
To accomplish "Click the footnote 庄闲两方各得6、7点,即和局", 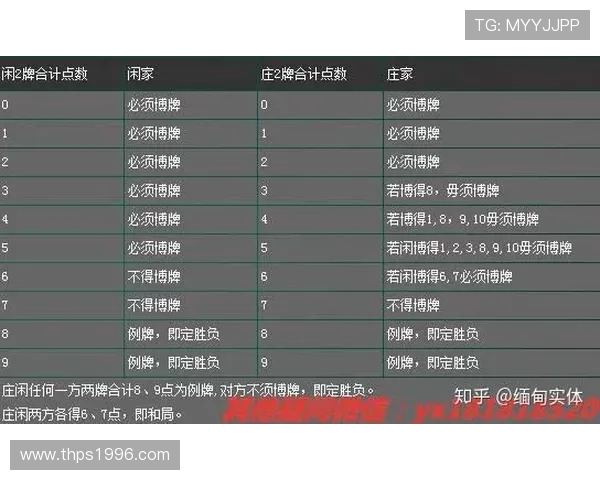I will [x=92, y=414].
